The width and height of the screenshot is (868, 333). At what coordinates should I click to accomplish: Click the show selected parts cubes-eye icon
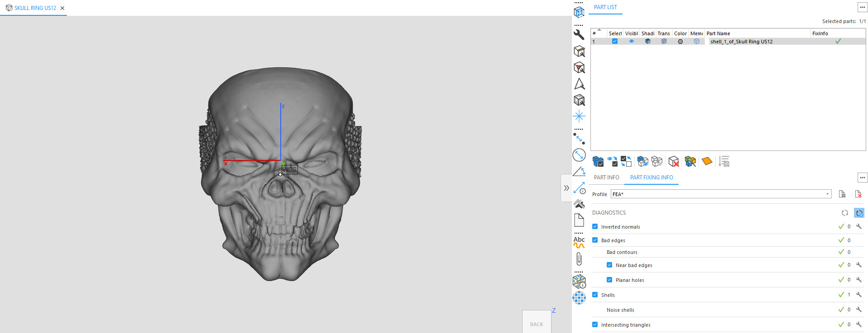643,161
